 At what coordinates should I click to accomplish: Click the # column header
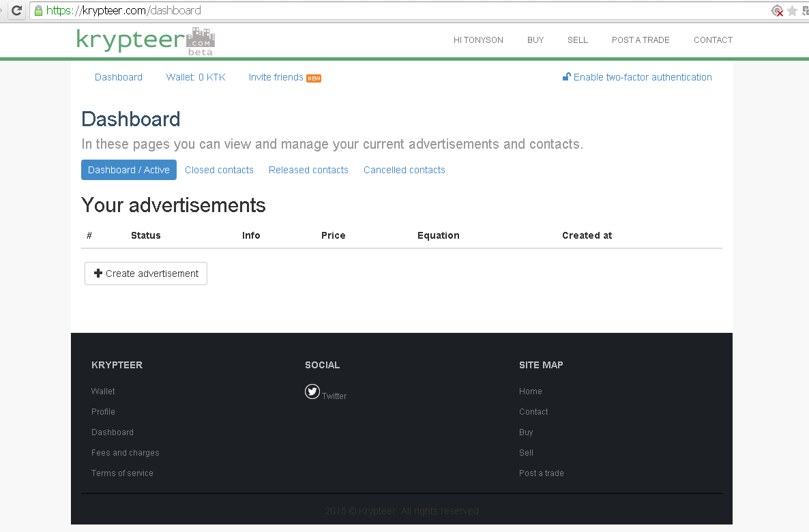[x=89, y=235]
